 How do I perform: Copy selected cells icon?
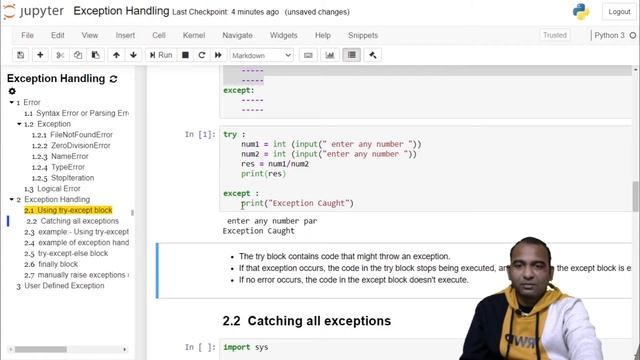click(78, 55)
